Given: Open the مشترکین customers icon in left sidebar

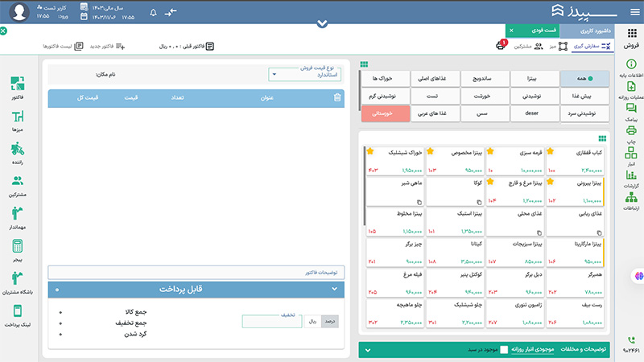Looking at the screenshot, I should pos(17,180).
